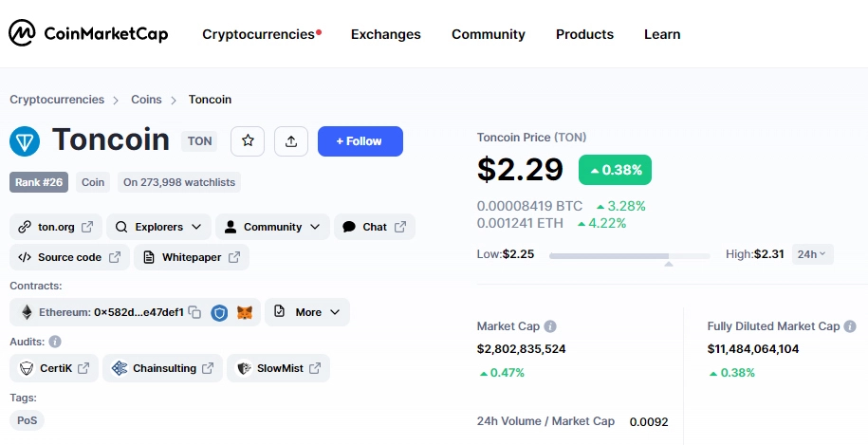Open the Learn menu

pyautogui.click(x=662, y=34)
